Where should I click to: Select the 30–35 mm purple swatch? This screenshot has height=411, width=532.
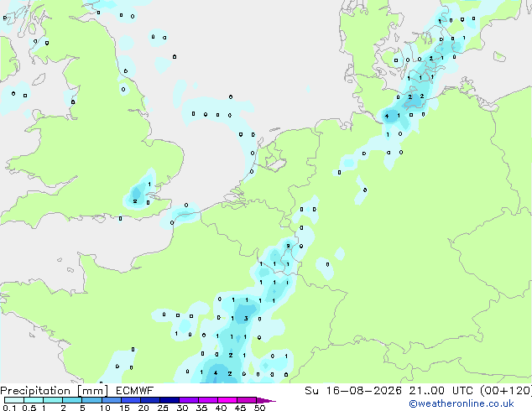(189, 400)
